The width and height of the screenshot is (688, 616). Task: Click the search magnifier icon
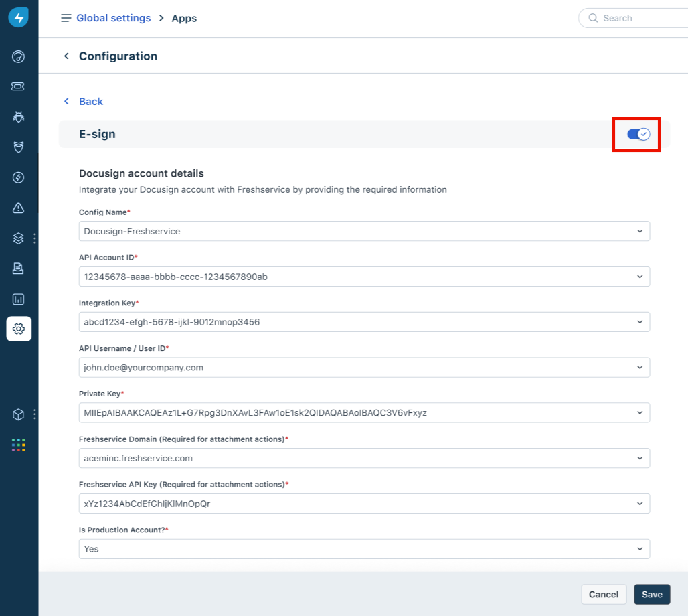point(593,18)
